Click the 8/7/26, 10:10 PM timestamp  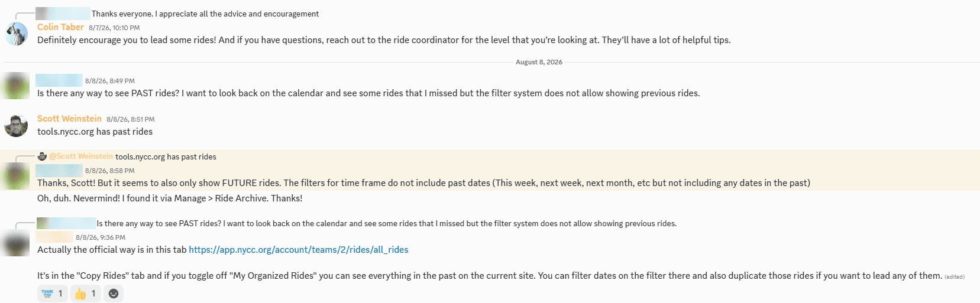point(114,28)
